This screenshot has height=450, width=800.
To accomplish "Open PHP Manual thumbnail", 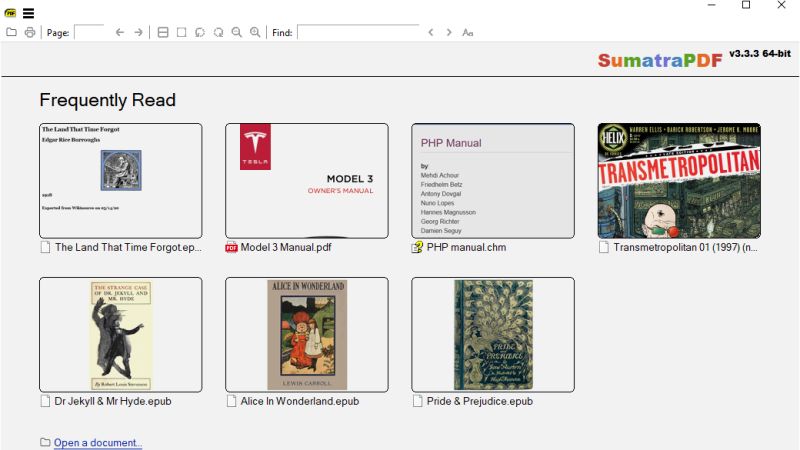I will [x=493, y=181].
